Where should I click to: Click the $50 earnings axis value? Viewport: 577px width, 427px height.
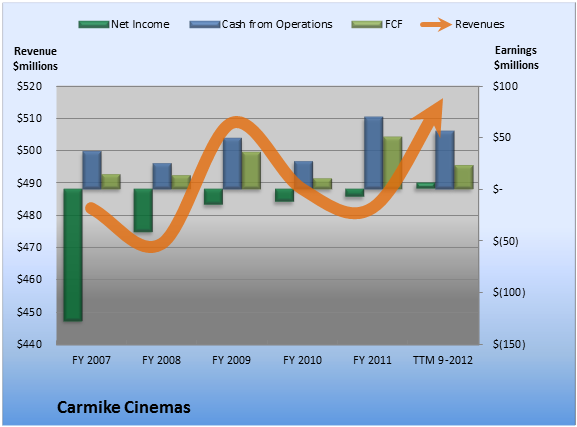tap(502, 137)
